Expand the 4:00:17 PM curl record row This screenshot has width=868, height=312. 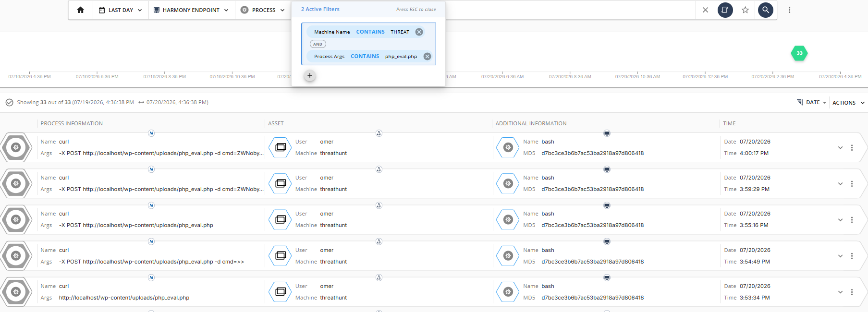coord(840,148)
